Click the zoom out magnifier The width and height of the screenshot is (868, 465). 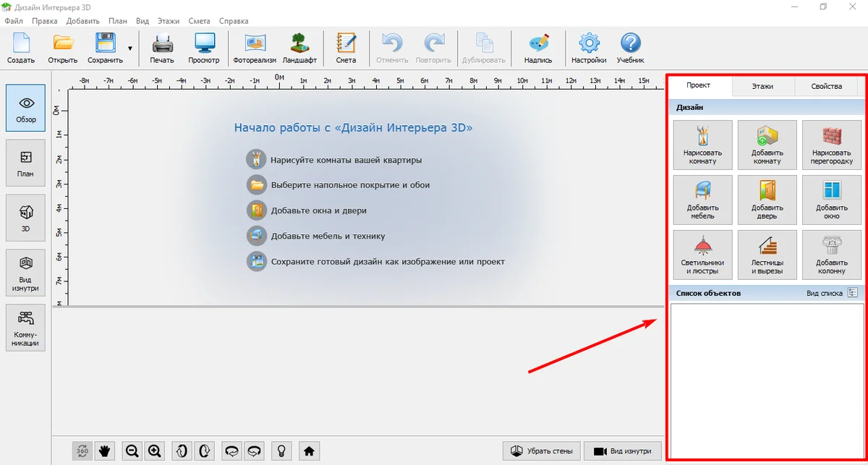coord(132,451)
